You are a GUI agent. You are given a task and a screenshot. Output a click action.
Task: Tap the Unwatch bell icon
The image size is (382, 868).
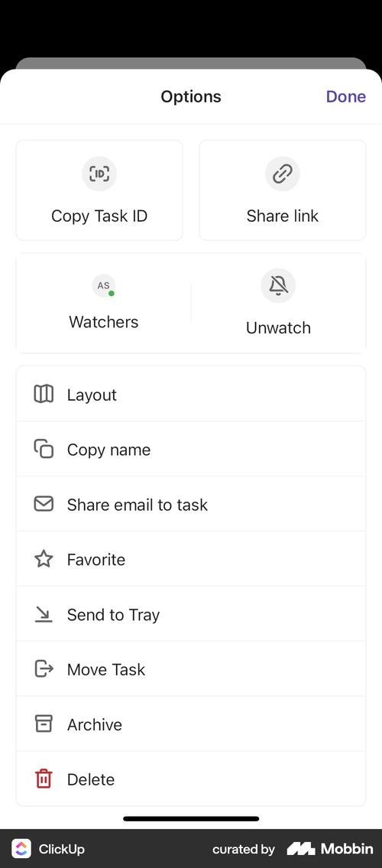click(x=278, y=286)
